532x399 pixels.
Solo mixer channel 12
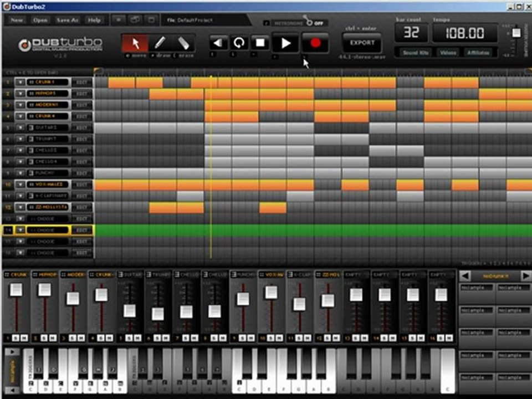(x=328, y=338)
